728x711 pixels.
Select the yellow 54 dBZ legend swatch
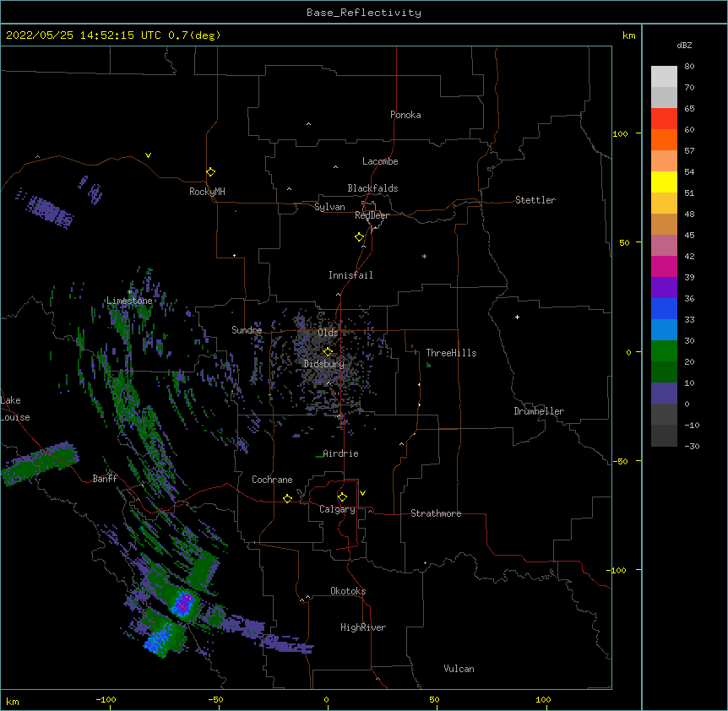(x=664, y=182)
